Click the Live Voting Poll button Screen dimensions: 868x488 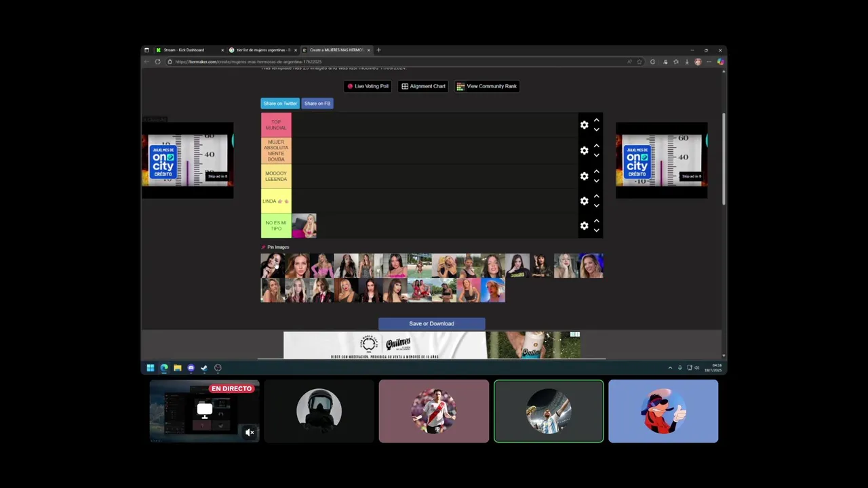pyautogui.click(x=368, y=86)
